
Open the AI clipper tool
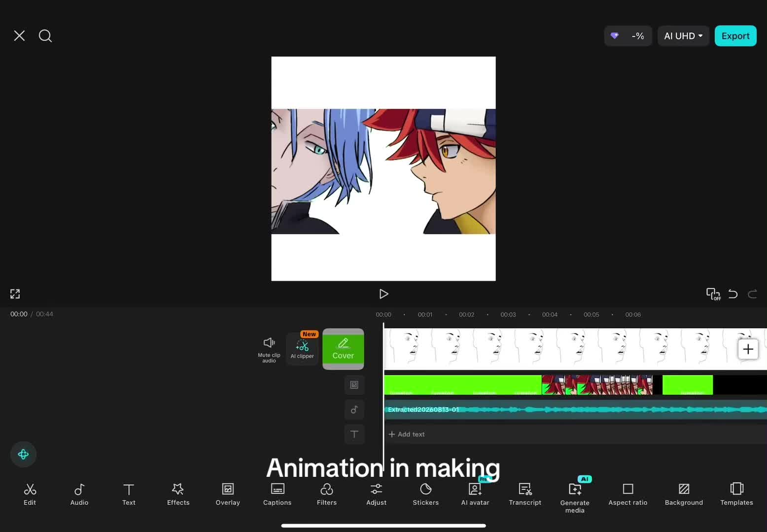pos(302,349)
